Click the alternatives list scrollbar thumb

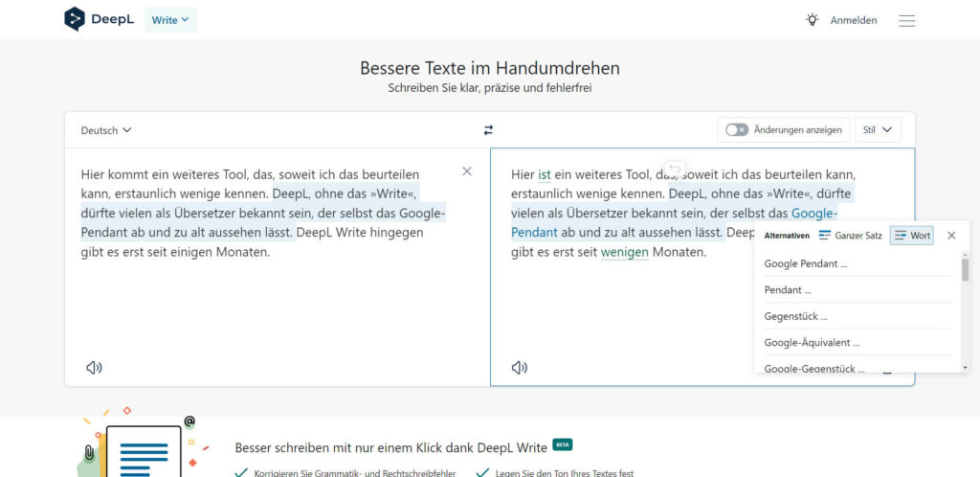[965, 269]
